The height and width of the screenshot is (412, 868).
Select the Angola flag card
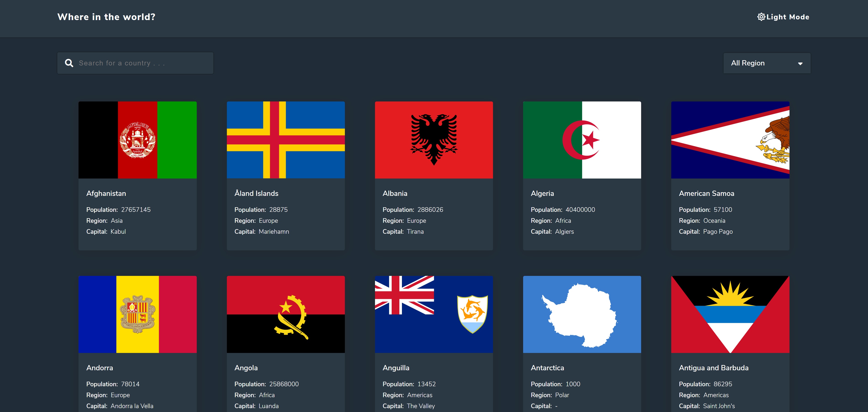pos(286,314)
